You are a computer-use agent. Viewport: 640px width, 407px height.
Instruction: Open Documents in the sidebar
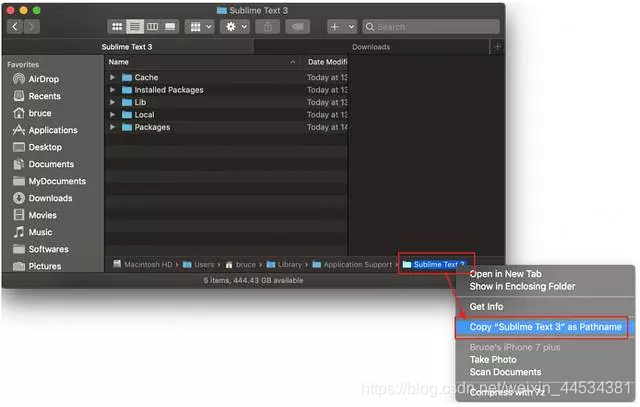pyautogui.click(x=43, y=164)
